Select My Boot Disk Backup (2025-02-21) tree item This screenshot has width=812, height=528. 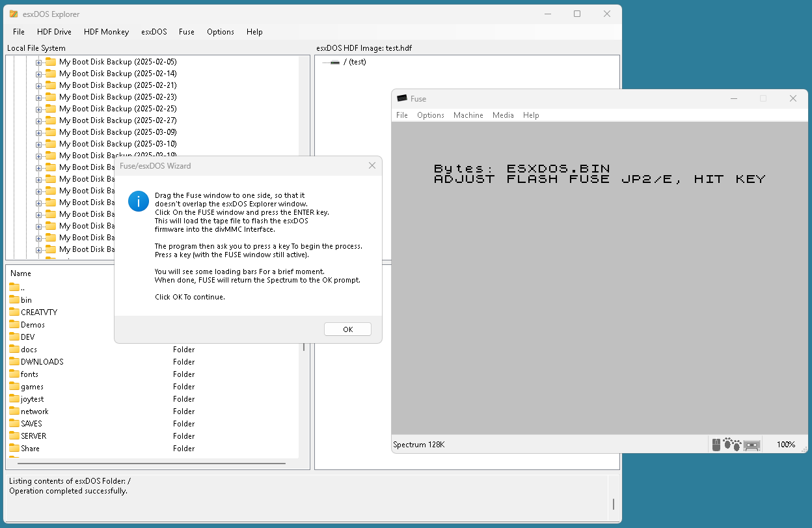click(118, 85)
